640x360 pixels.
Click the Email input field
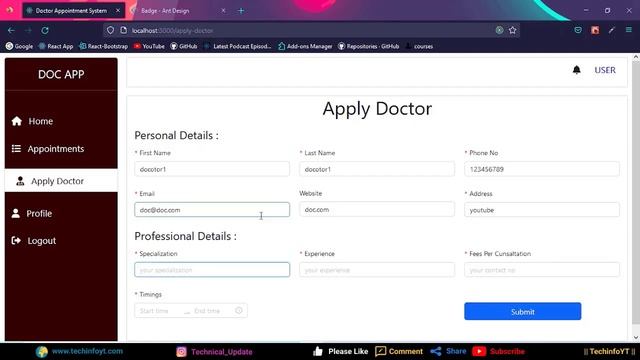(x=212, y=210)
